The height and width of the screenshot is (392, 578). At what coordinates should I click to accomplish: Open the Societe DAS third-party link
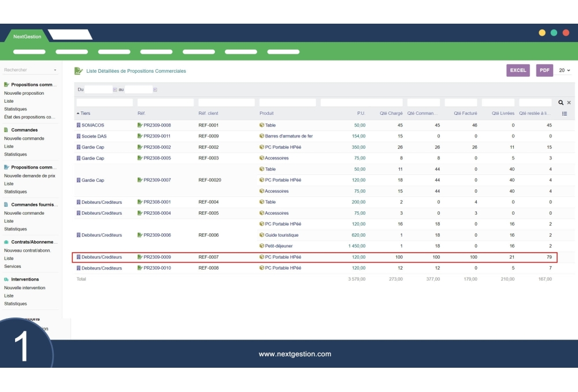tap(94, 136)
